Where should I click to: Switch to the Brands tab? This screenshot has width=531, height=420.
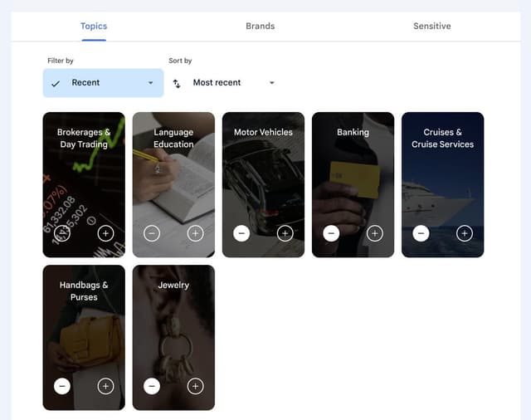(x=260, y=26)
